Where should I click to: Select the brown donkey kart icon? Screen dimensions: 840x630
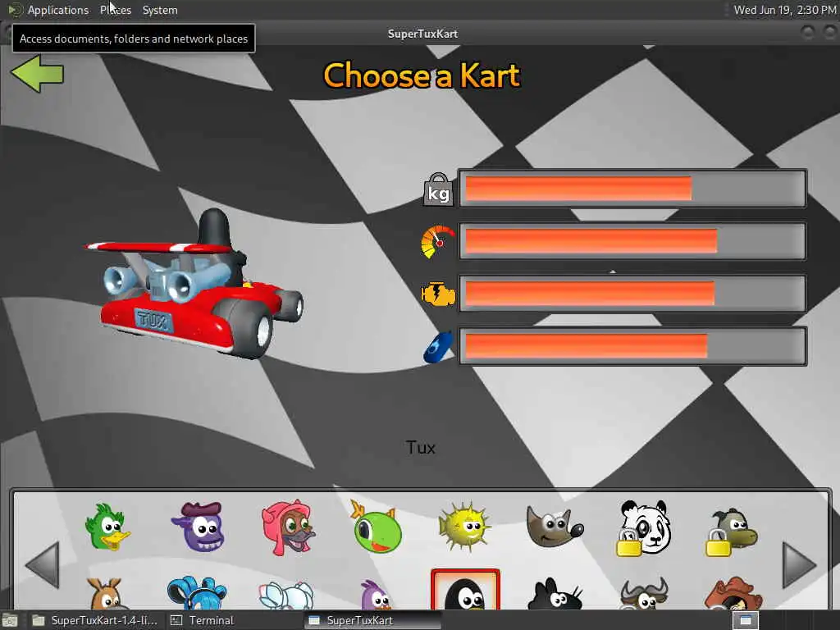[x=107, y=593]
